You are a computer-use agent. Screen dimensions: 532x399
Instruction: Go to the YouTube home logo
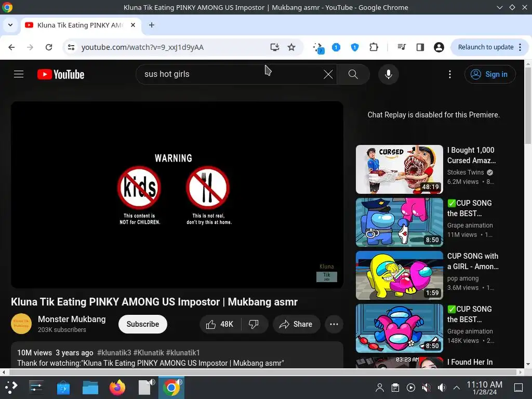pyautogui.click(x=61, y=74)
